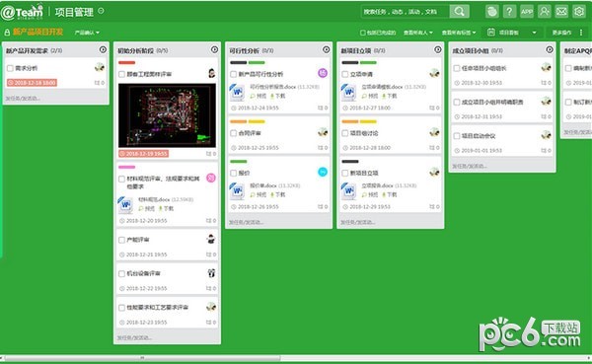Click the 项目启动会议 task title
This screenshot has height=364, width=592.
tap(479, 136)
